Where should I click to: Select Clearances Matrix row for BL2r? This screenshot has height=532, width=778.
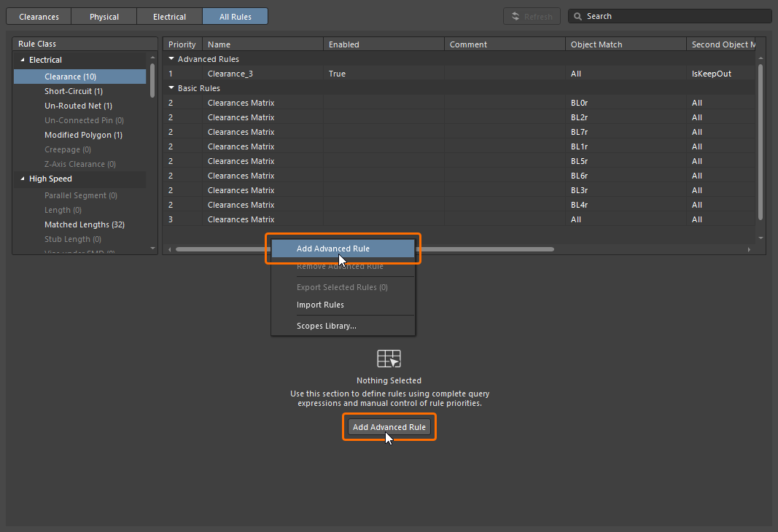(459, 117)
